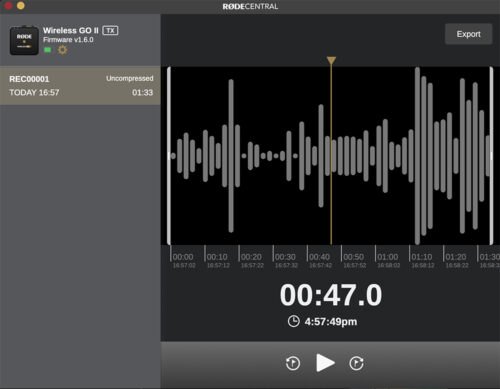The image size is (500, 389).
Task: Open device settings gear icon
Action: [x=62, y=50]
